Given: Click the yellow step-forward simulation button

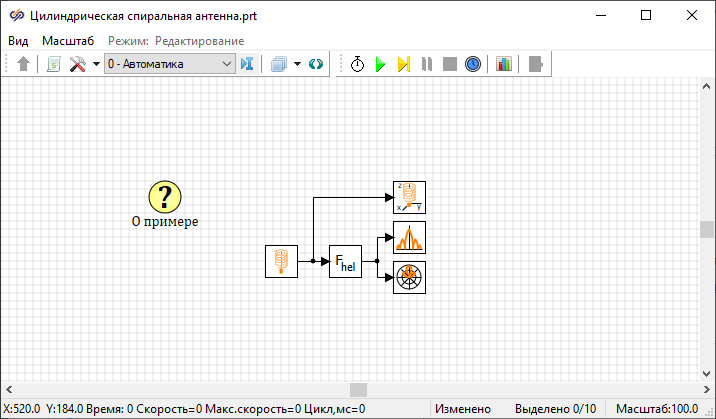Looking at the screenshot, I should coord(403,64).
